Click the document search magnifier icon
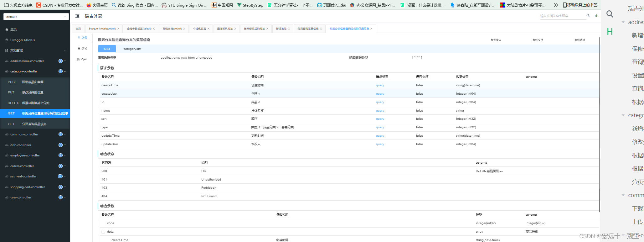 tap(588, 16)
